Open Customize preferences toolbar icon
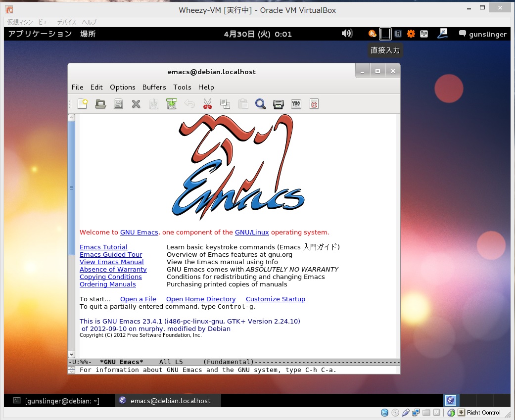This screenshot has width=515, height=420. [296, 104]
